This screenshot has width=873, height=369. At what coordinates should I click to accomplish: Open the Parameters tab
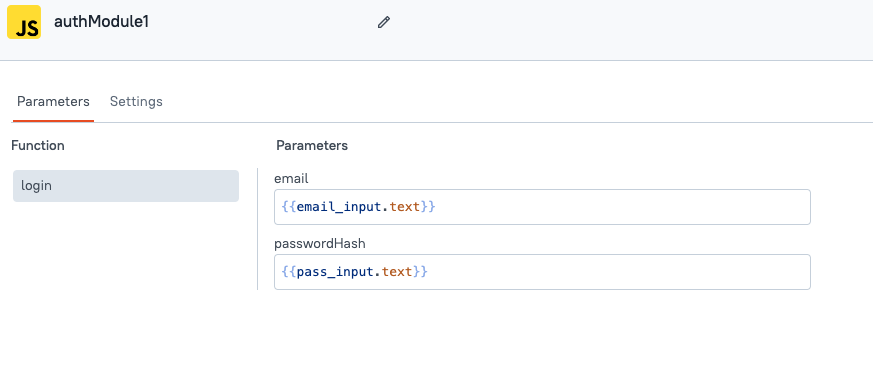pyautogui.click(x=53, y=101)
